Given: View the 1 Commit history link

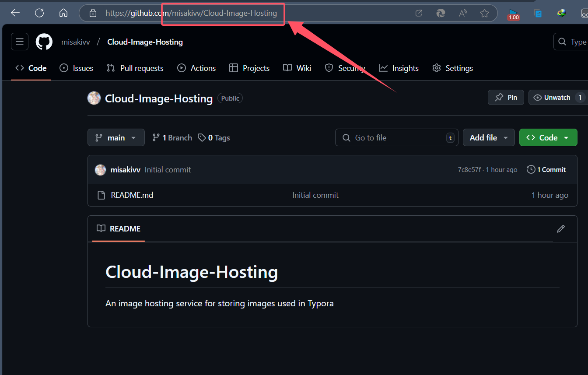Looking at the screenshot, I should [x=546, y=170].
